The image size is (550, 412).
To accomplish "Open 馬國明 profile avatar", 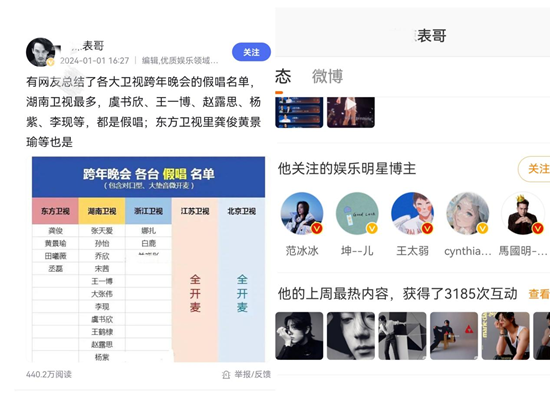I will pyautogui.click(x=523, y=213).
